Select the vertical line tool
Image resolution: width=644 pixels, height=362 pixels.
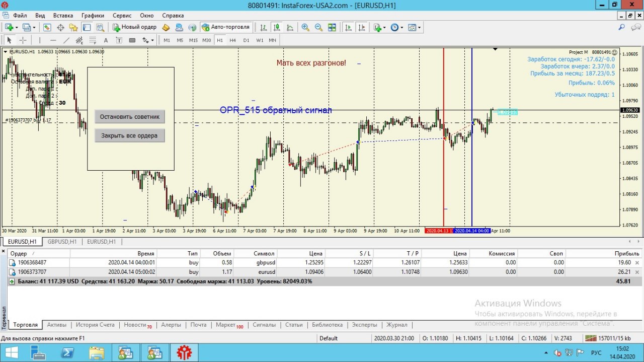tap(39, 40)
